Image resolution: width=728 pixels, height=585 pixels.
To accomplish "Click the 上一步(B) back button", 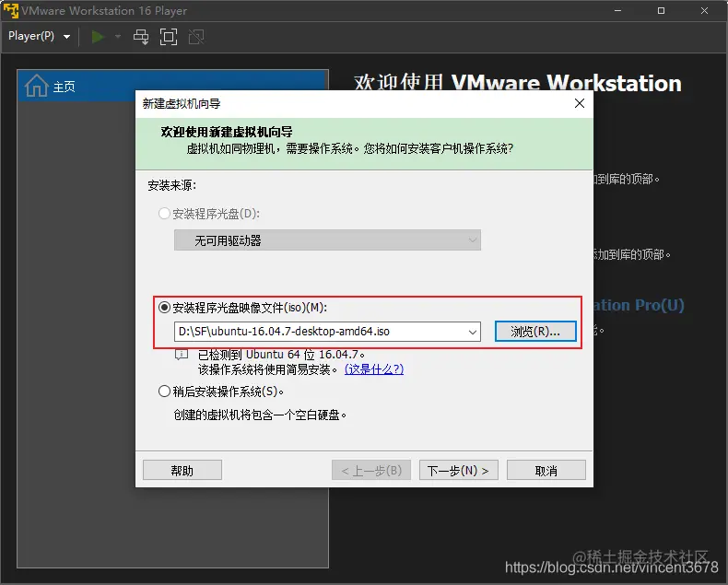I will [x=371, y=471].
